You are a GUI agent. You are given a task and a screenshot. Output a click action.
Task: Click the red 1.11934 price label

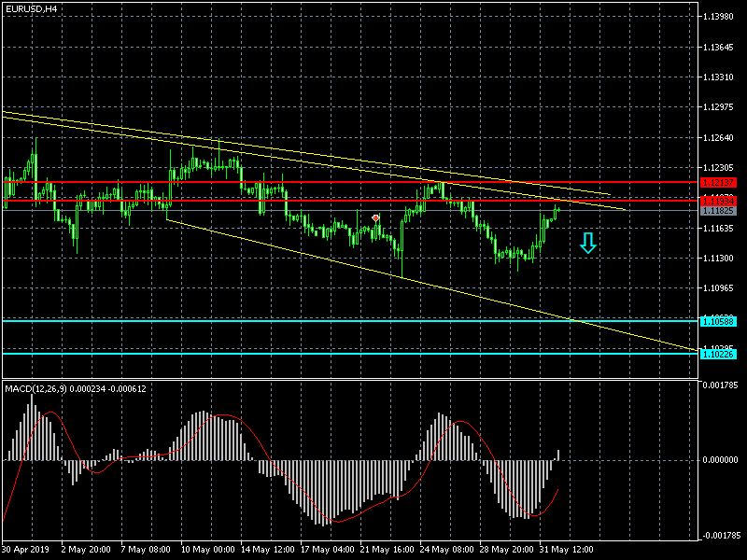(718, 201)
